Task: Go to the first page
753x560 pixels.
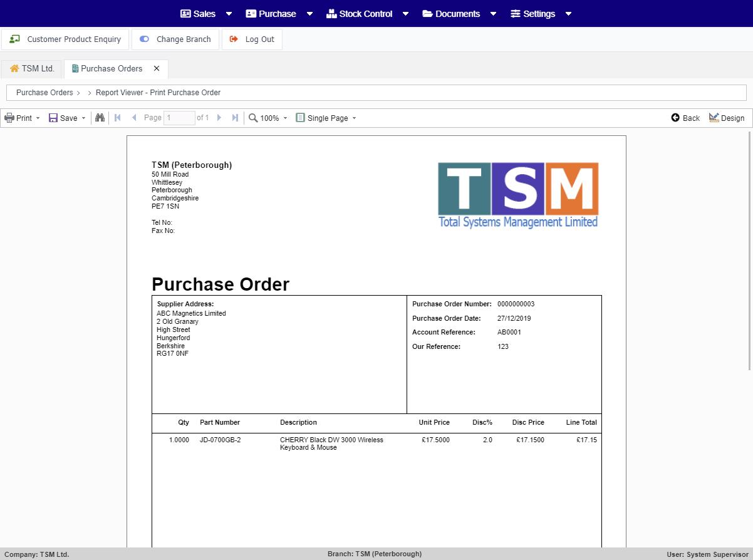Action: [x=117, y=118]
